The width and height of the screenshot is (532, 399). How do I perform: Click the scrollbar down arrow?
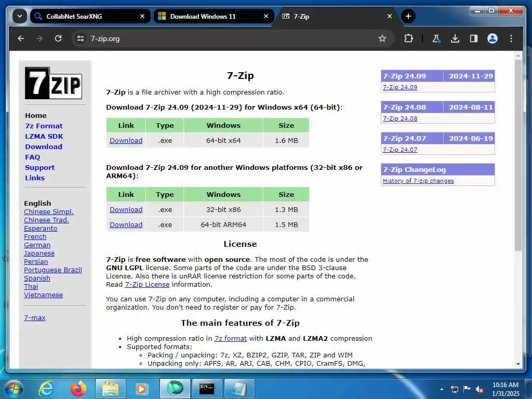[x=518, y=364]
